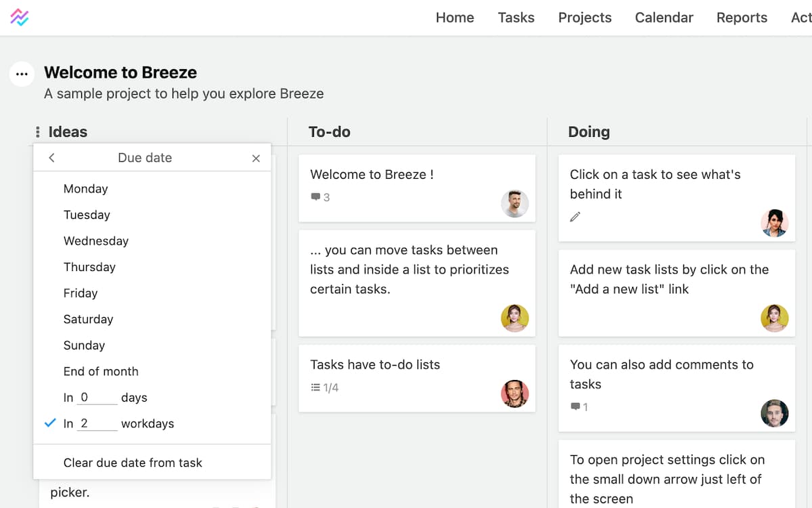
Task: Toggle the checked 'In 2 workdays' option
Action: coord(49,423)
